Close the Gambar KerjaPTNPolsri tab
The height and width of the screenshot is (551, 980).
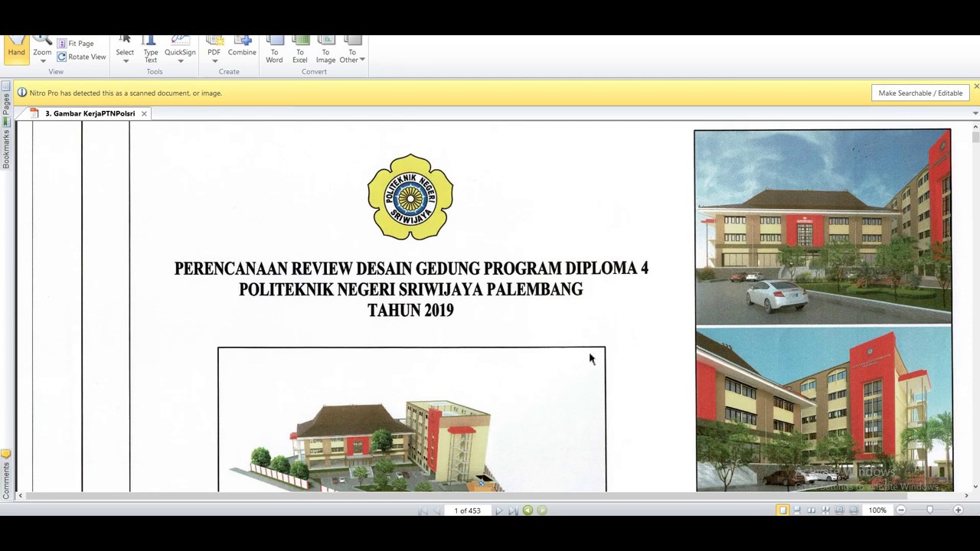[x=143, y=113]
